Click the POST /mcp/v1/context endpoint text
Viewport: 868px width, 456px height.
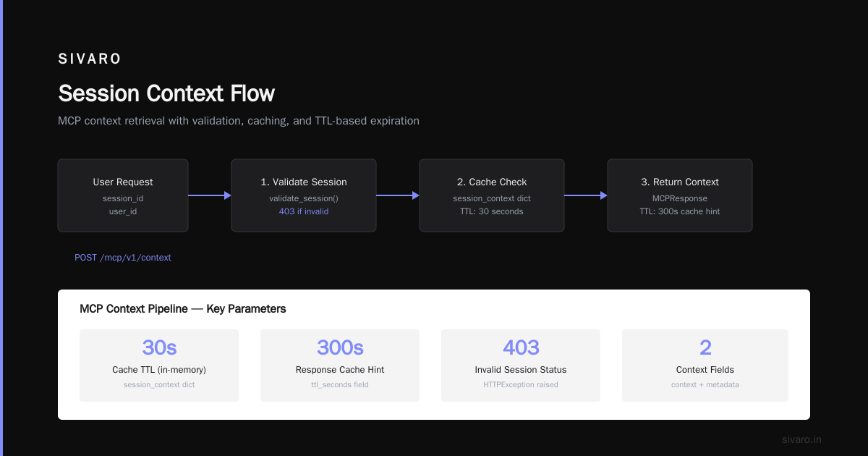pos(123,257)
